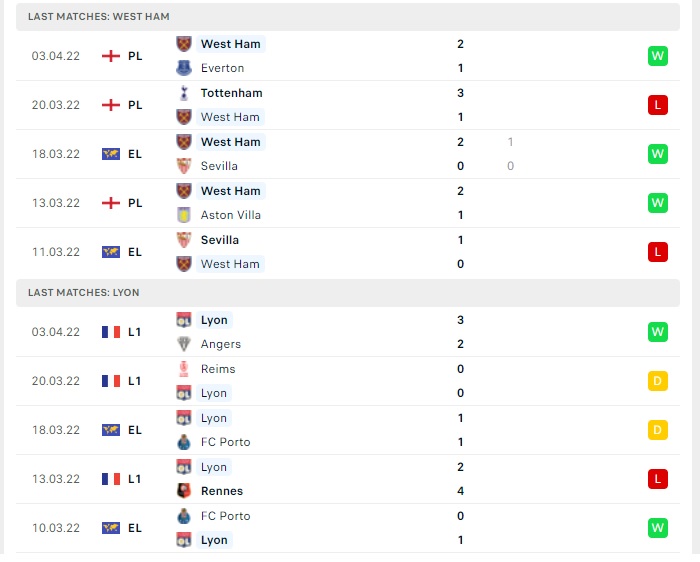Open the Sevilla team link in 18.03.22 match

[219, 166]
